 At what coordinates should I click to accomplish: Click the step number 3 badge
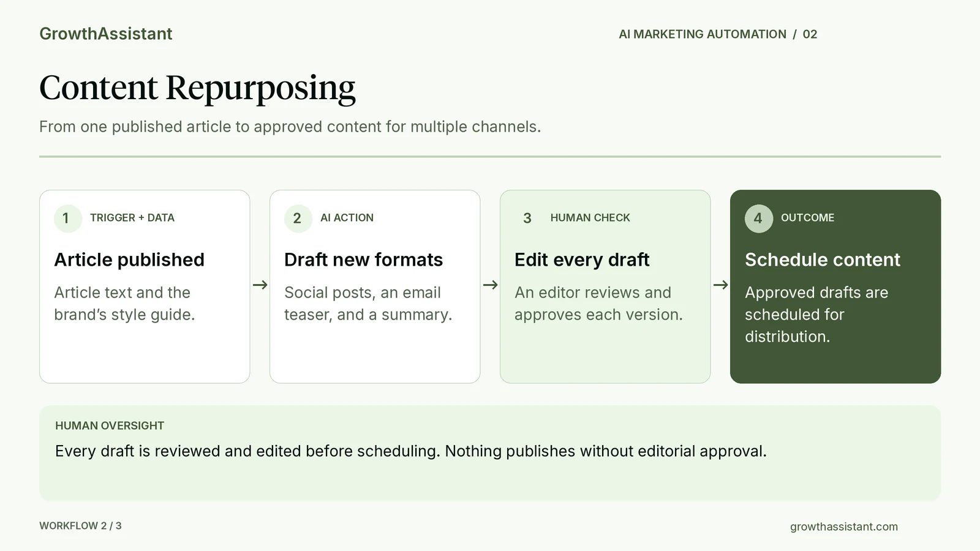click(528, 218)
